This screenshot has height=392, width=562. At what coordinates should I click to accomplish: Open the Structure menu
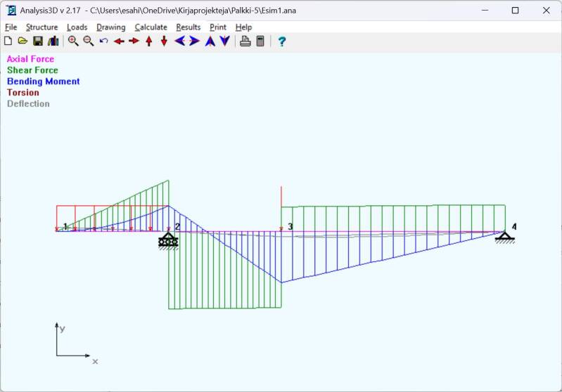point(41,27)
